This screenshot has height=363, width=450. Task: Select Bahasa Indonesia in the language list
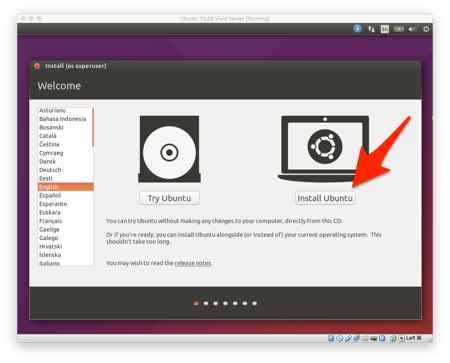(x=65, y=119)
